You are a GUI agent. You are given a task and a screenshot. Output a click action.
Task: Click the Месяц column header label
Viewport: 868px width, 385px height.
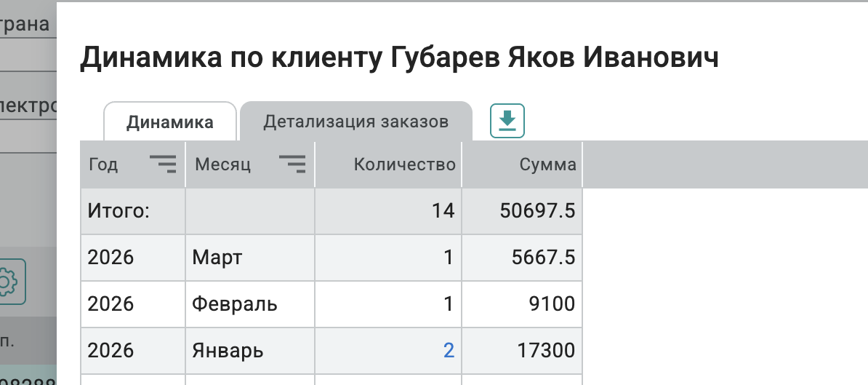coord(222,164)
